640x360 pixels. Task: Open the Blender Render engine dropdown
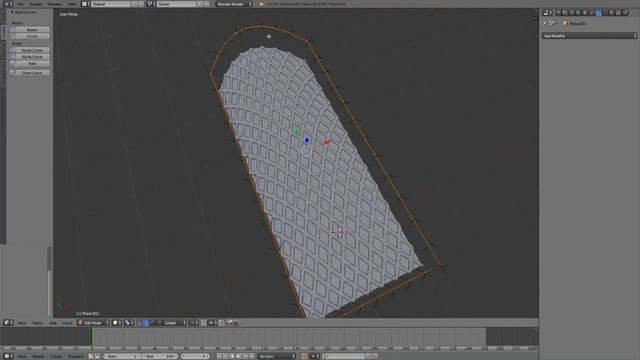point(234,4)
